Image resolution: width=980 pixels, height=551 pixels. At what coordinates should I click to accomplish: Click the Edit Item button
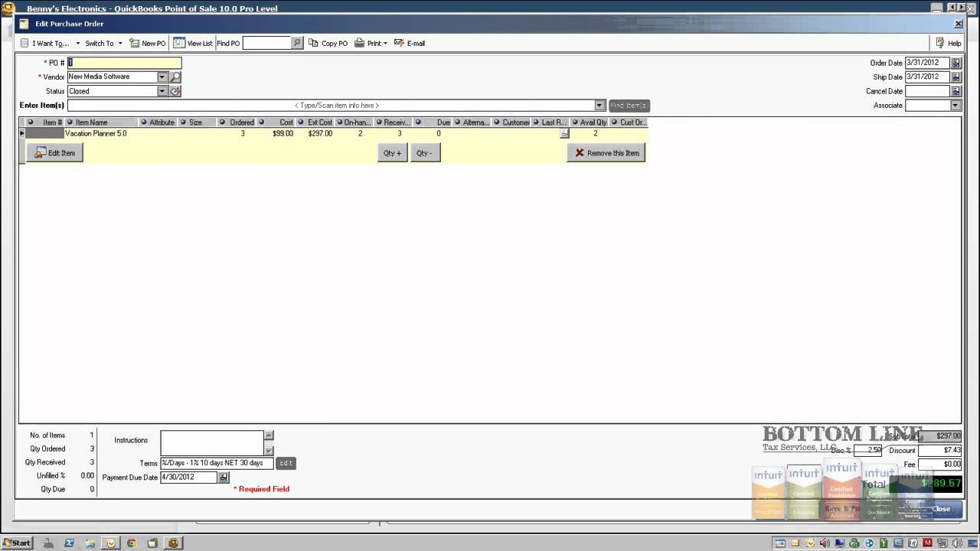click(x=55, y=152)
